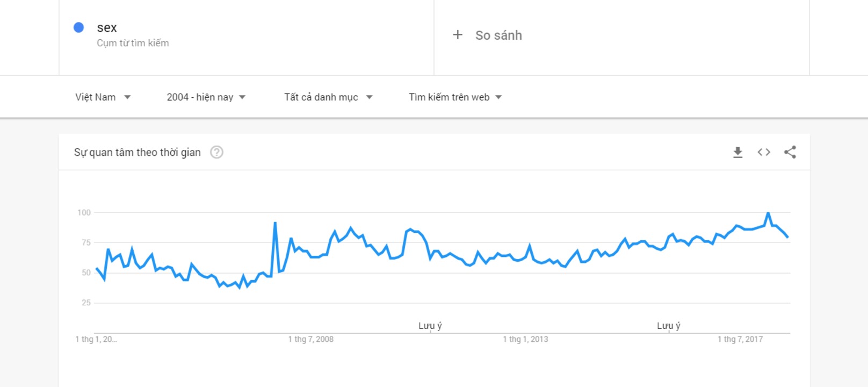Expand the 2004 - hiện nay time range
868x387 pixels.
206,97
